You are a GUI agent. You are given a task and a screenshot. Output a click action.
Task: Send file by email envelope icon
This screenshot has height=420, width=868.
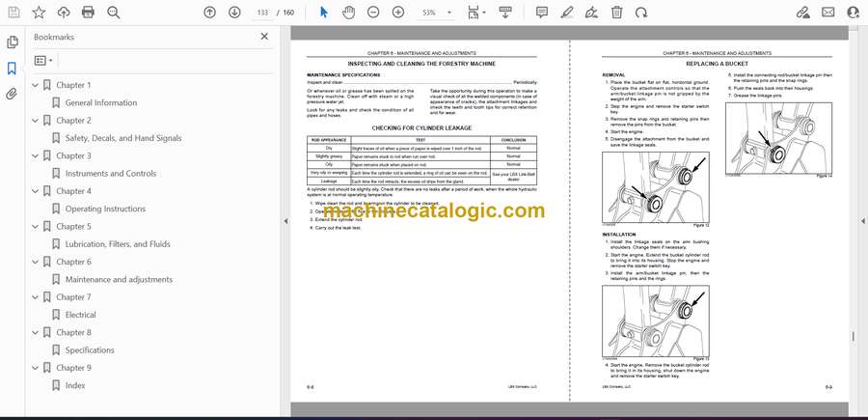pos(827,13)
